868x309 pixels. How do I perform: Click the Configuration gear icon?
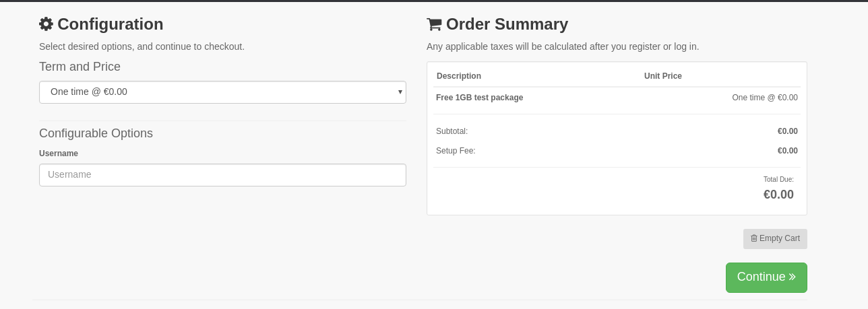[46, 24]
